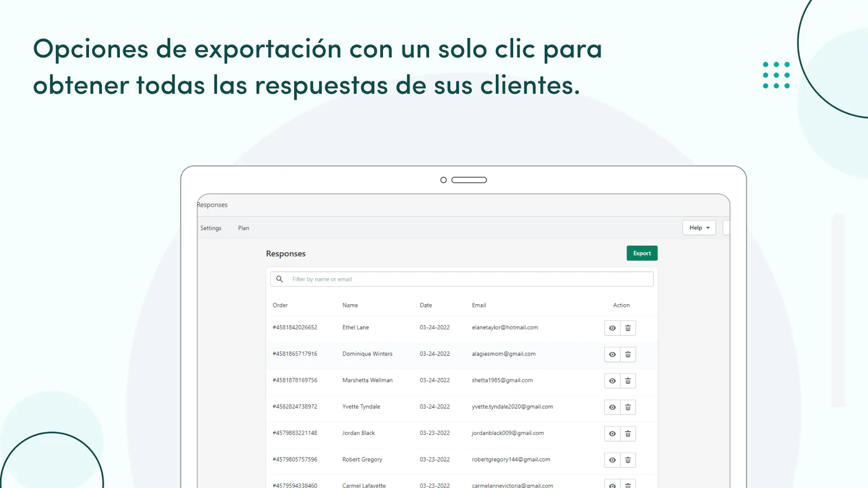Click email yvette.tyndale2020@gmail.com
This screenshot has width=868, height=488.
pyautogui.click(x=512, y=407)
